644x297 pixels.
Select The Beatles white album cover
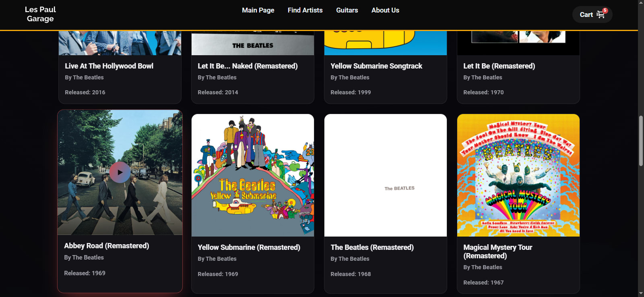pyautogui.click(x=386, y=175)
